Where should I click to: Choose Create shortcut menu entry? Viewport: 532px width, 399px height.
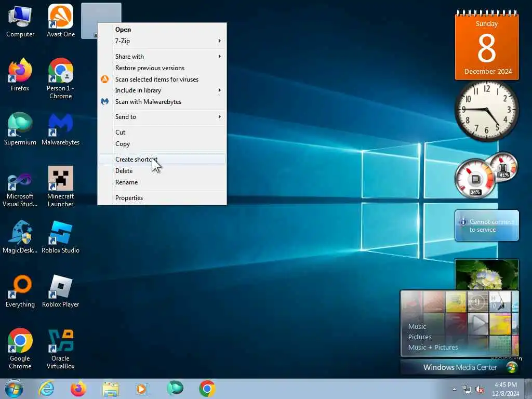pyautogui.click(x=162, y=159)
